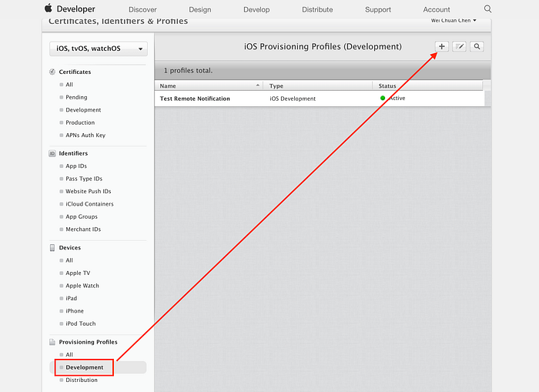Sort by the Name column header
This screenshot has height=392, width=539.
pos(209,85)
